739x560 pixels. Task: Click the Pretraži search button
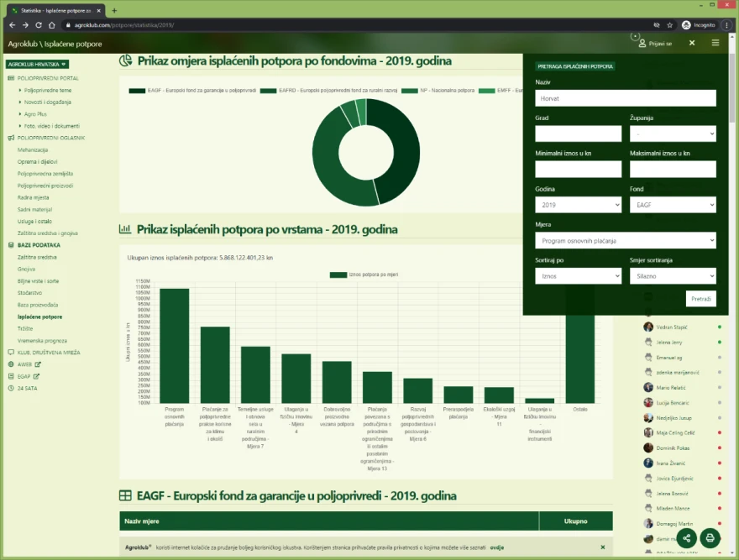(701, 298)
